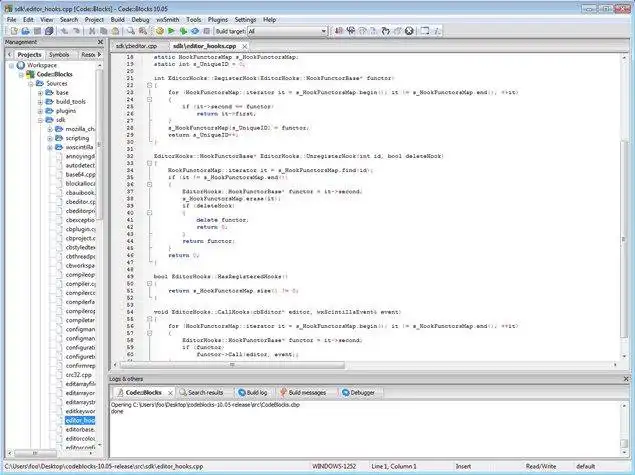Click the Workspace globe icon in tree
This screenshot has height=475, width=635.
tap(21, 65)
